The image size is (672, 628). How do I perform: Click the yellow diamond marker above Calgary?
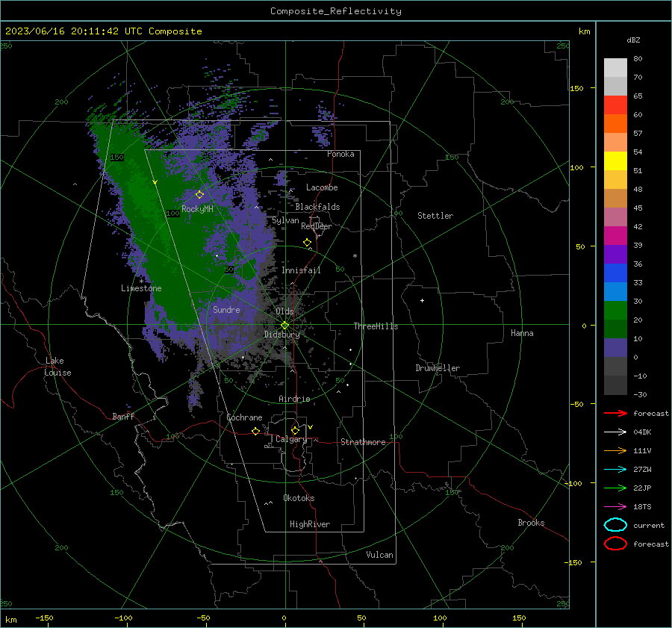295,430
